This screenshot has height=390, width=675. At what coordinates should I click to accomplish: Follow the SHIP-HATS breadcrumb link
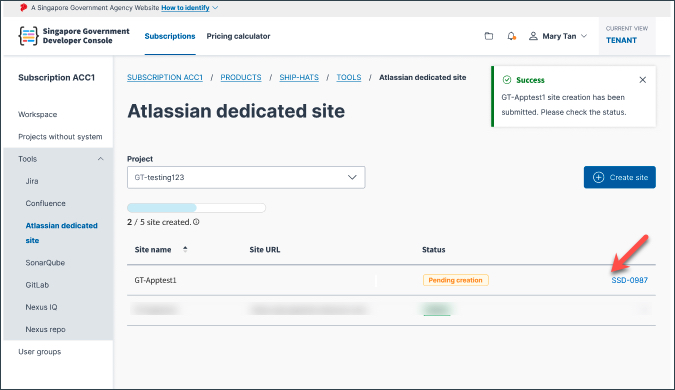click(x=299, y=77)
